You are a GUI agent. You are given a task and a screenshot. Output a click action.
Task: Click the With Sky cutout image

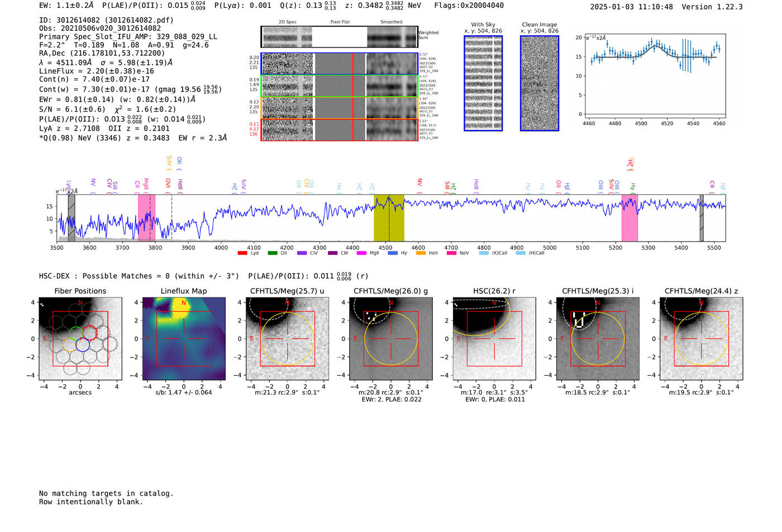483,83
